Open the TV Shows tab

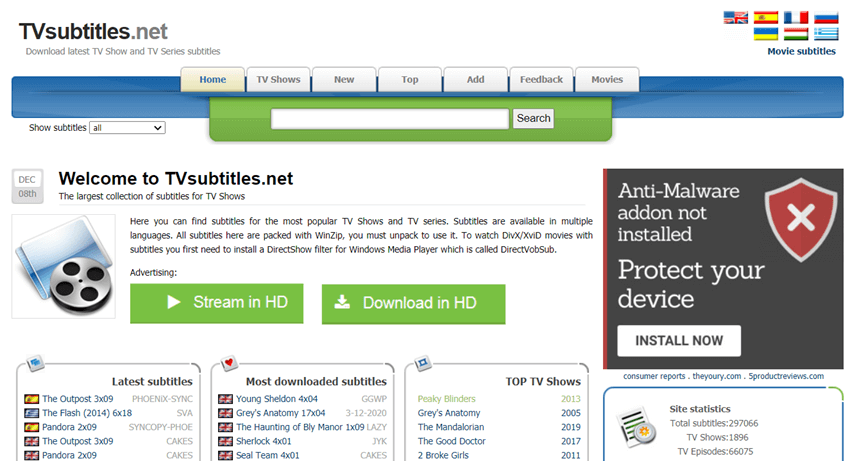(278, 80)
